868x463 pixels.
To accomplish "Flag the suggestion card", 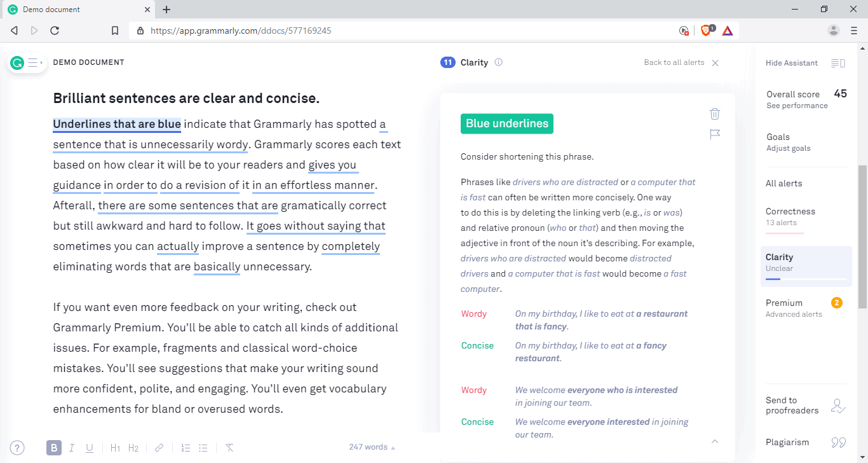I will (x=715, y=134).
